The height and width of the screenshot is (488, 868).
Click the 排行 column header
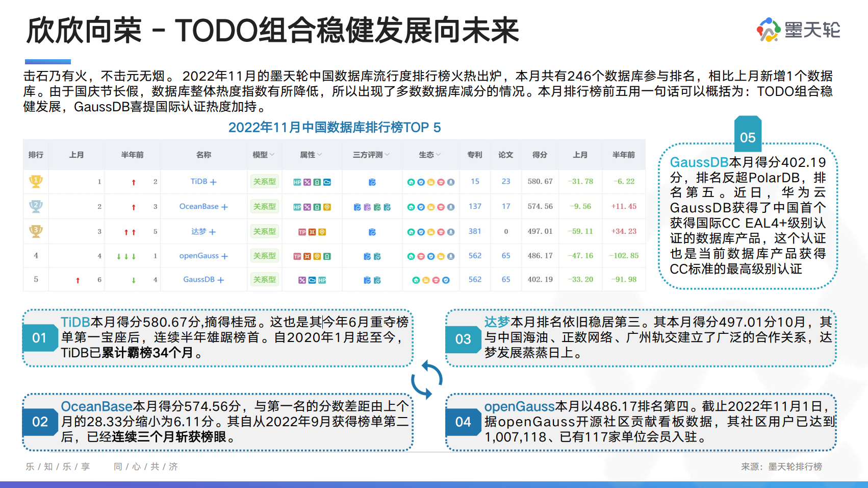click(x=36, y=155)
